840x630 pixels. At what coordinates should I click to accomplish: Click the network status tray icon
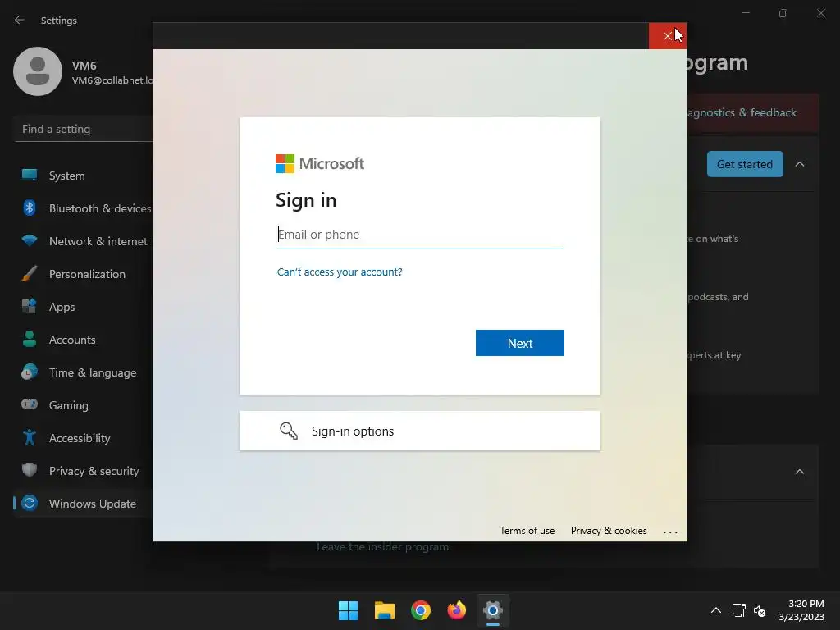[x=739, y=610]
